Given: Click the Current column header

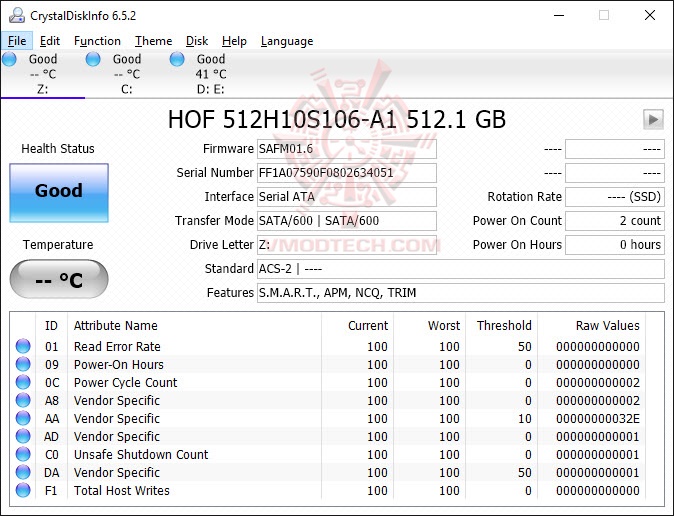Looking at the screenshot, I should point(357,326).
